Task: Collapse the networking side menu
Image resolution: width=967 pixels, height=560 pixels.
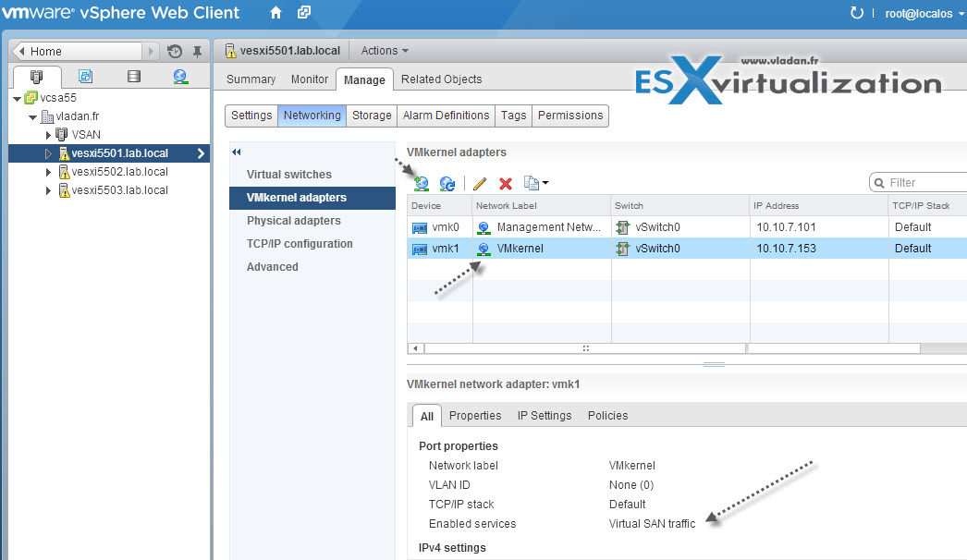Action: coord(236,152)
